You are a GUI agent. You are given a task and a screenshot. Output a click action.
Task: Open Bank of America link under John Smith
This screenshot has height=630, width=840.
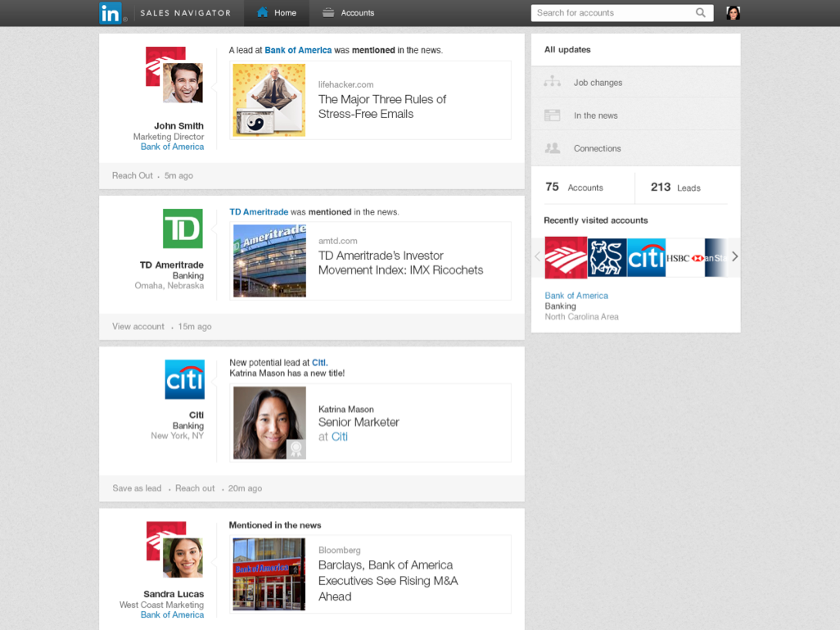coord(172,147)
